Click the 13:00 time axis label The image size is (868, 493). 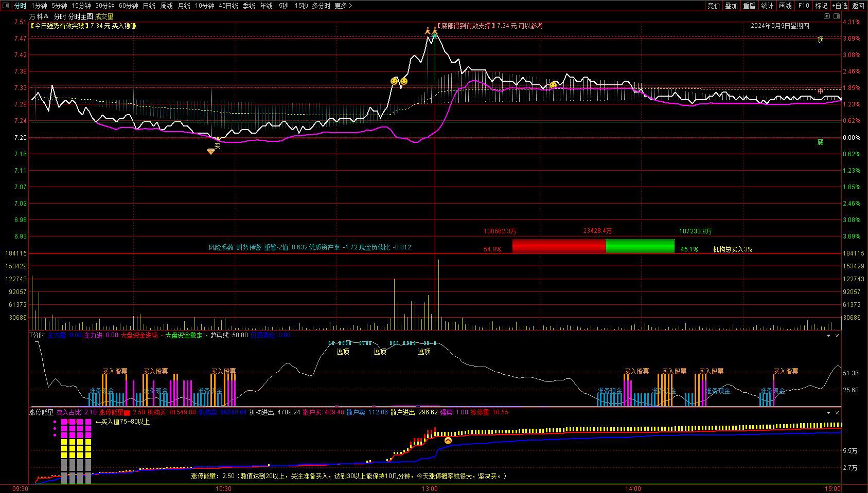[x=430, y=489]
